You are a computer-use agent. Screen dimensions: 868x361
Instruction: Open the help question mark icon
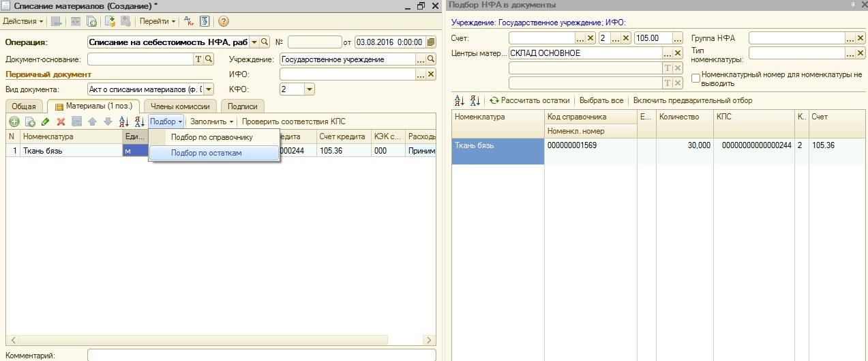223,21
